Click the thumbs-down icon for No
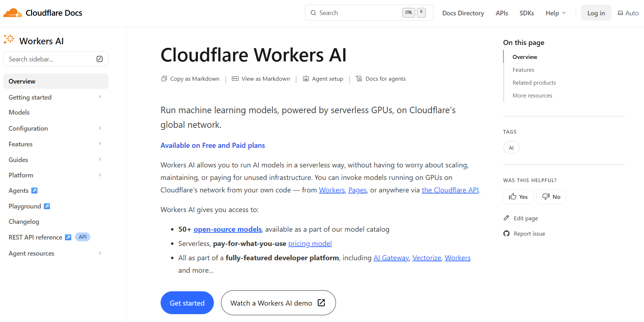 click(546, 197)
